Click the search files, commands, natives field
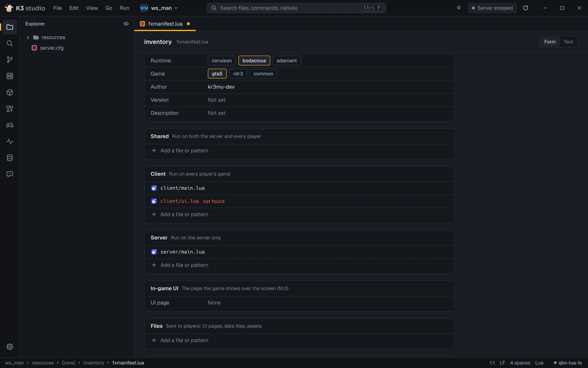 coord(296,8)
